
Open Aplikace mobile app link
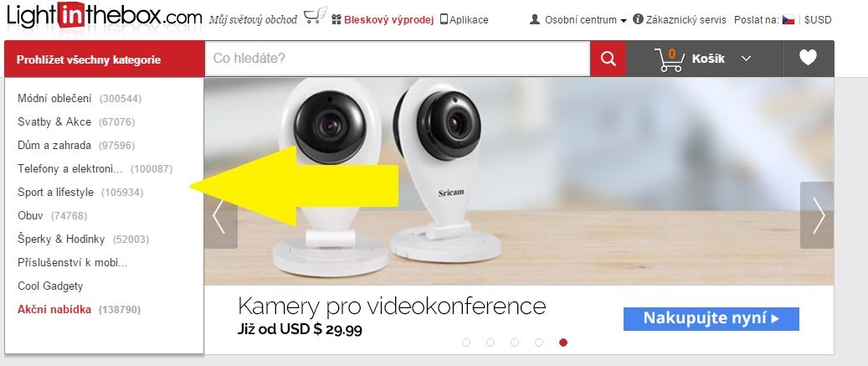464,20
